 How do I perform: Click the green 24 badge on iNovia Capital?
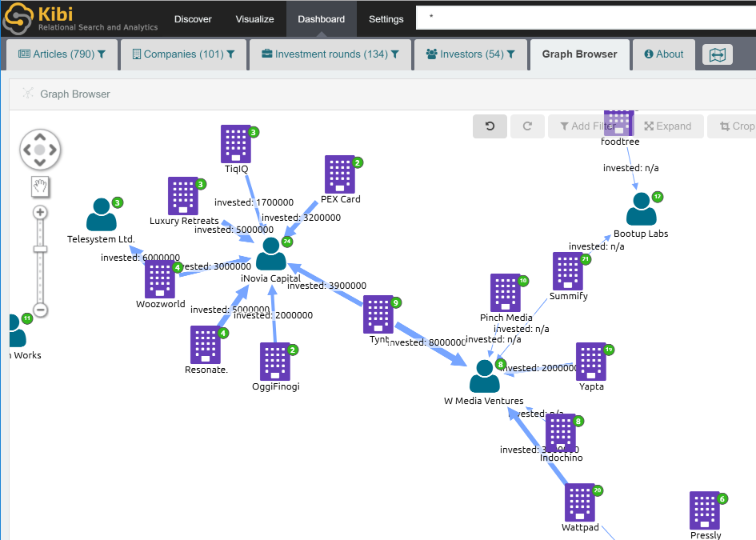tap(287, 241)
